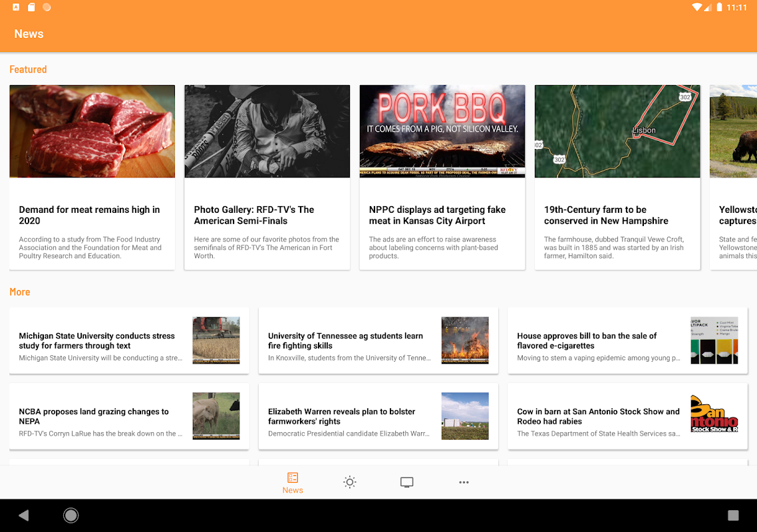The height and width of the screenshot is (532, 757).
Task: Open 'Photo Gallery: RFD-TV's The American Semi-Finals'
Action: (x=254, y=215)
